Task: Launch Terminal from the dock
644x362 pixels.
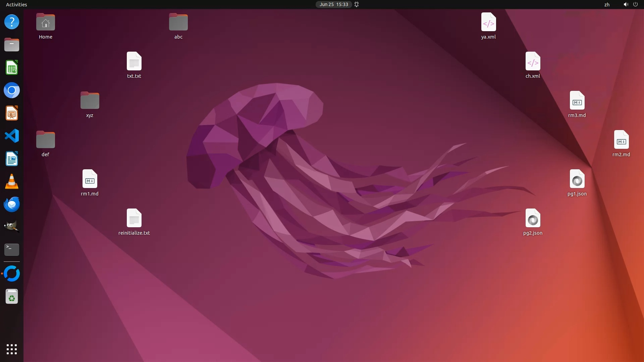Action: (x=12, y=250)
